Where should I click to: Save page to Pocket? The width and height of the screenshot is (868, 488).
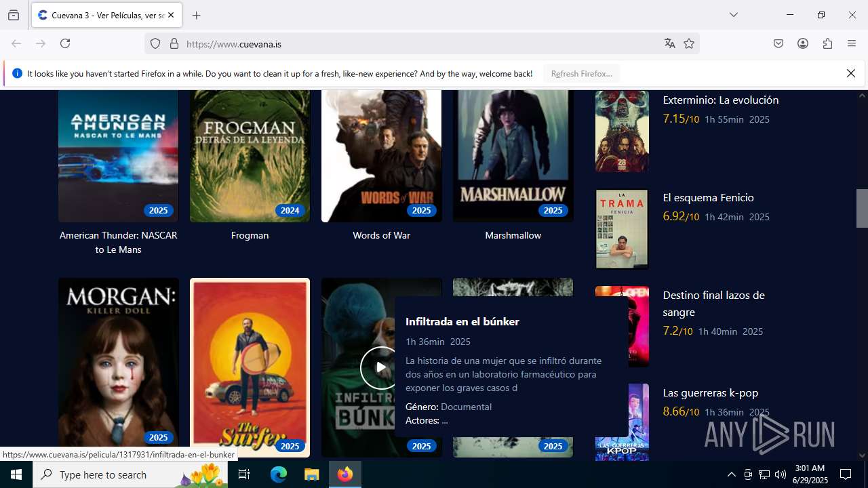click(778, 43)
